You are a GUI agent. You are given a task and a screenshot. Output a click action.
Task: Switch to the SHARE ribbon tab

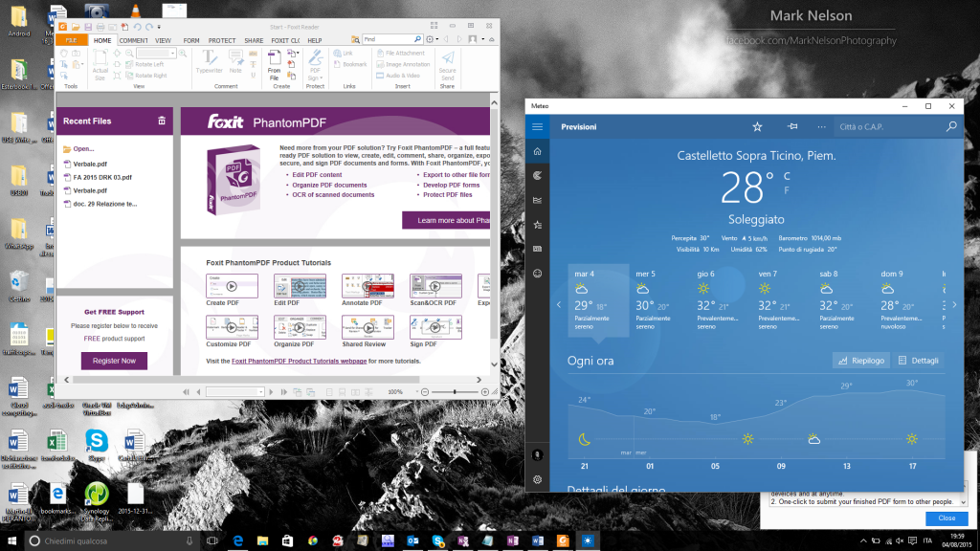point(254,40)
